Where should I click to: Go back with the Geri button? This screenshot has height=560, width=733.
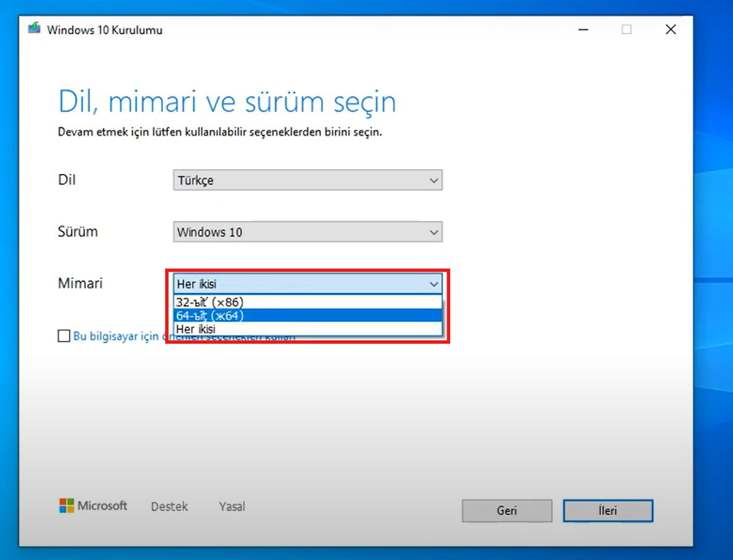(507, 510)
